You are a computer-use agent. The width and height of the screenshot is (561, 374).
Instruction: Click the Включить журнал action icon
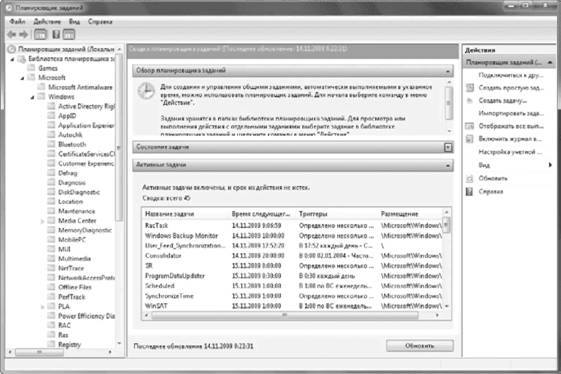[470, 139]
